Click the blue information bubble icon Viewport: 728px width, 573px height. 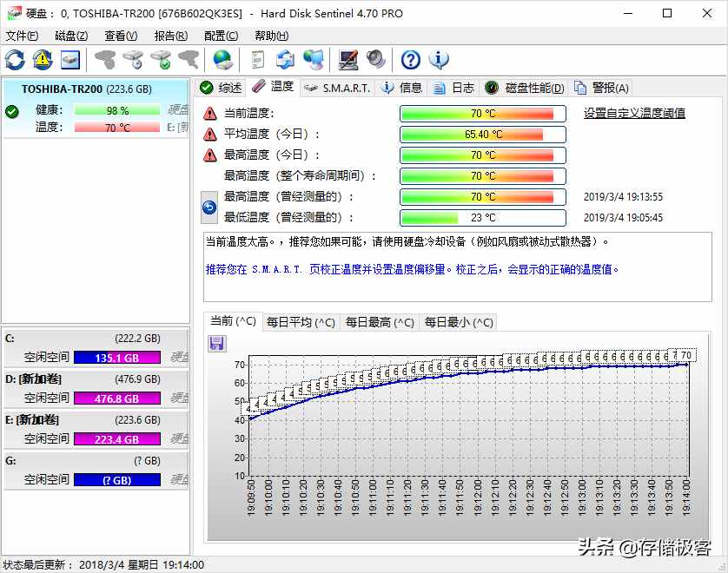coord(439,60)
